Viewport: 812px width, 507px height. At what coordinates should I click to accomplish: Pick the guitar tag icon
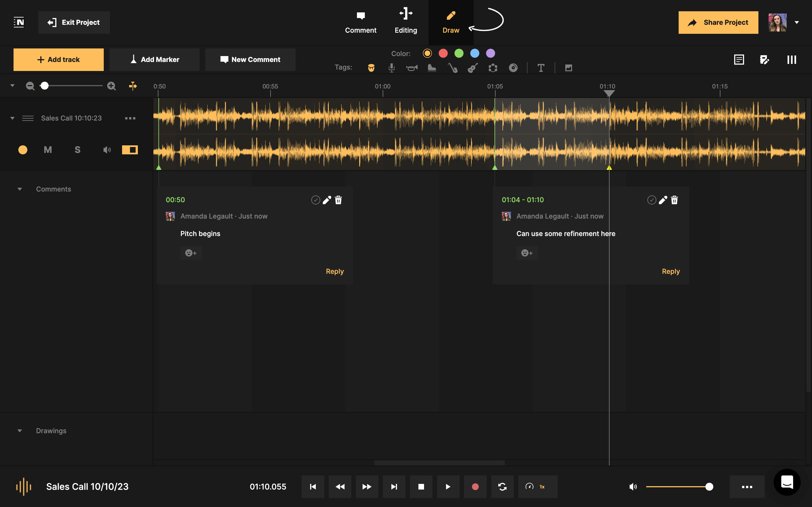[473, 68]
